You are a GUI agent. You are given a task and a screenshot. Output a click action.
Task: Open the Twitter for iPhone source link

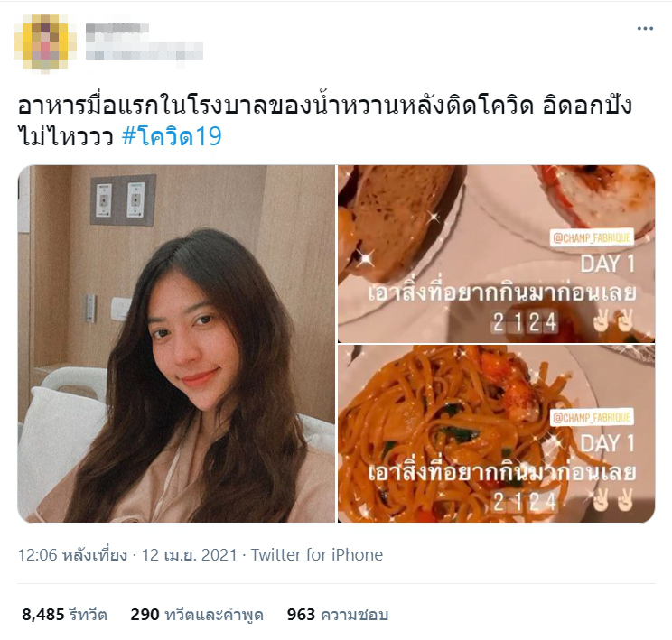317,555
